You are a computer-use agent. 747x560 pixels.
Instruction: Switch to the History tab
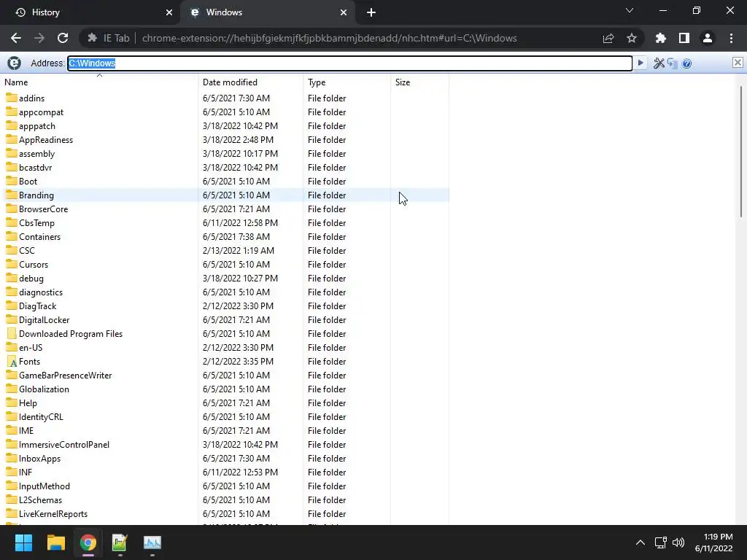click(x=90, y=12)
